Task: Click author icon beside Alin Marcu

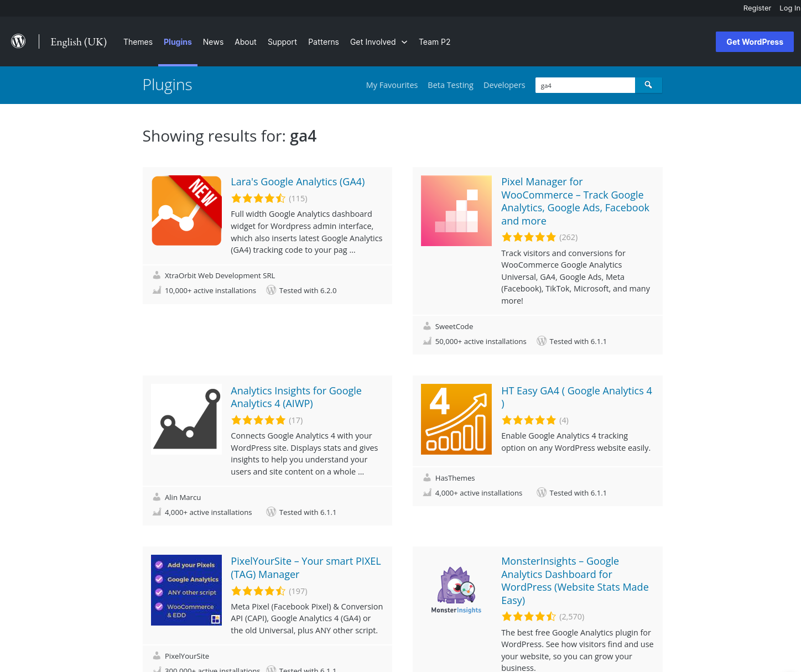Action: click(157, 497)
